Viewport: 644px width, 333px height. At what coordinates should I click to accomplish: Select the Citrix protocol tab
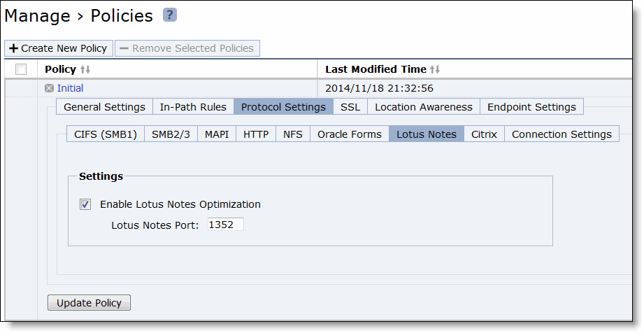[485, 134]
